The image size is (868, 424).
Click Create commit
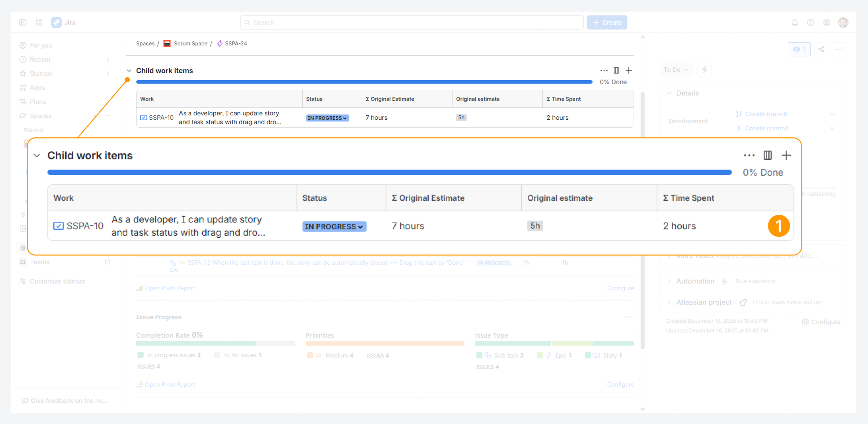pos(767,128)
